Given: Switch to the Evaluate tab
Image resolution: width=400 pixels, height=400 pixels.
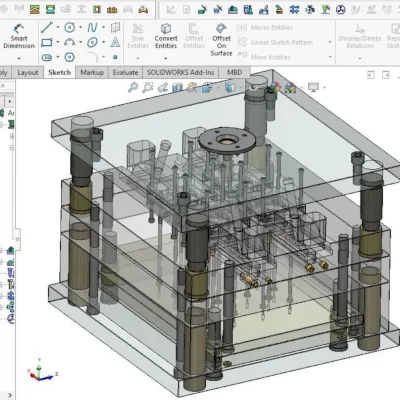Looking at the screenshot, I should point(125,72).
